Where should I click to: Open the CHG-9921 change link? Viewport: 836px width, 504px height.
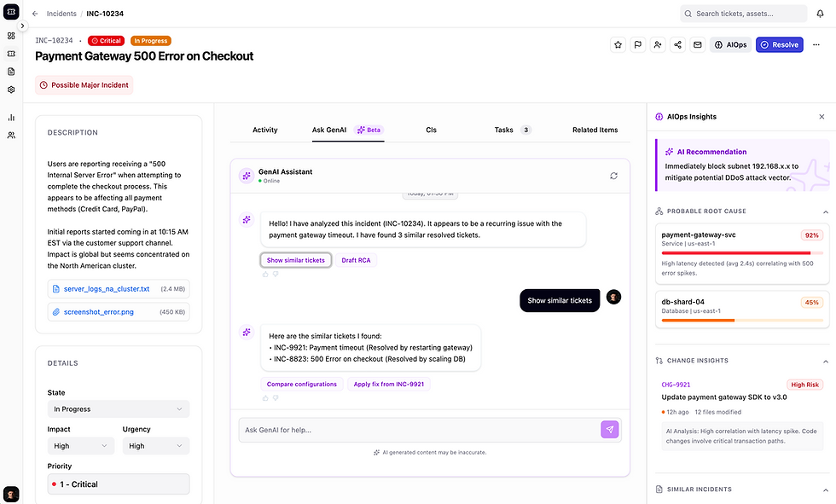pyautogui.click(x=676, y=385)
